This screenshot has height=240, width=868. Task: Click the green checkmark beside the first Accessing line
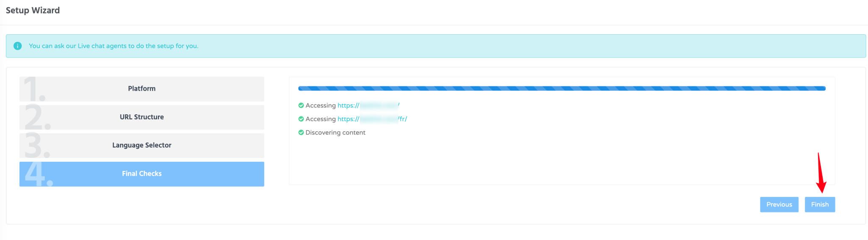click(301, 105)
